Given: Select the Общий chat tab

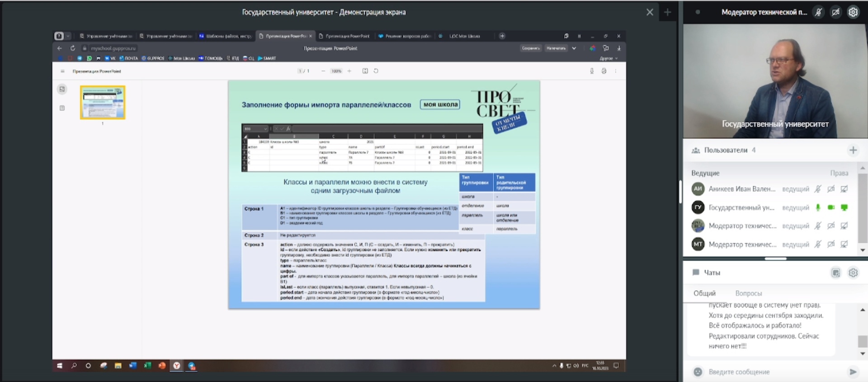Looking at the screenshot, I should coord(704,293).
